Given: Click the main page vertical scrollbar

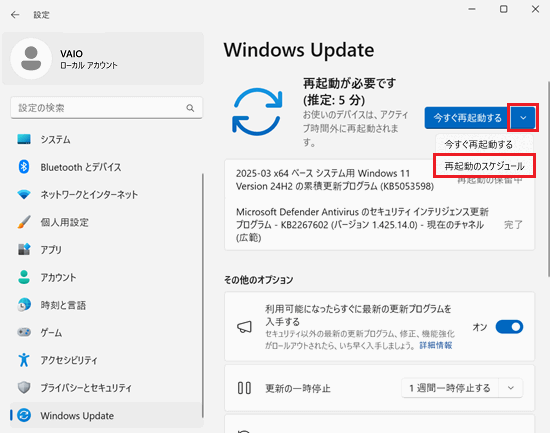Looking at the screenshot, I should 548,179.
